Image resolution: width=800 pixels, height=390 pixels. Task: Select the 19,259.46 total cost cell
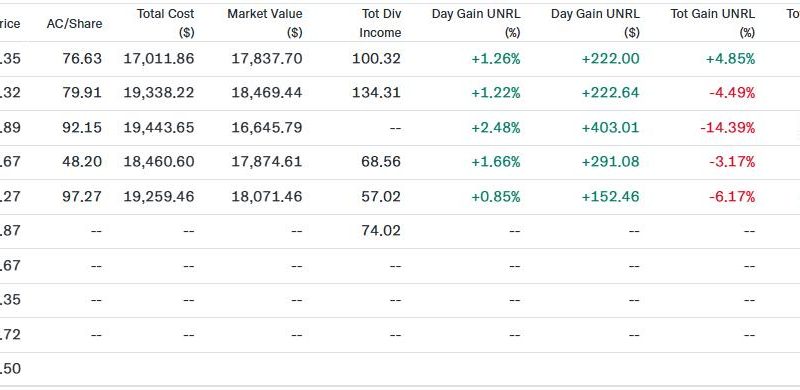159,197
